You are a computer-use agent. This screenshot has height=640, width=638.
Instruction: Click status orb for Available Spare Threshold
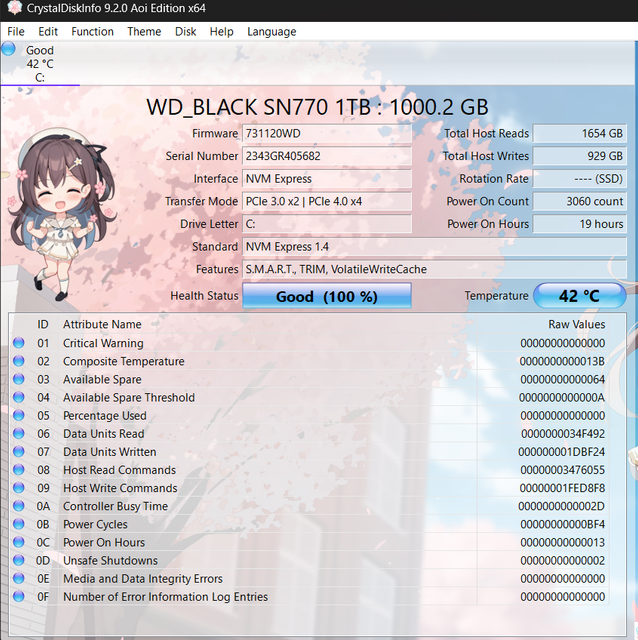pyautogui.click(x=19, y=397)
